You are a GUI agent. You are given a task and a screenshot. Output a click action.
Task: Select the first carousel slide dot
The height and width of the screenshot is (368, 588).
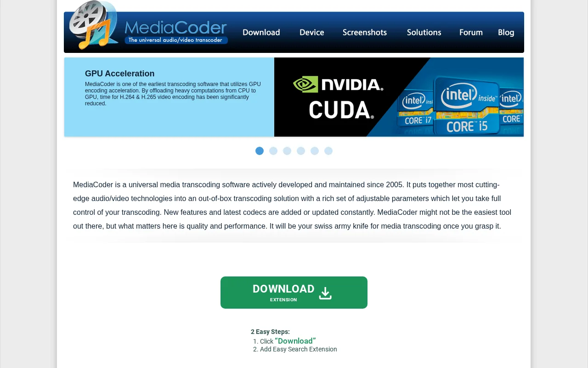click(260, 151)
